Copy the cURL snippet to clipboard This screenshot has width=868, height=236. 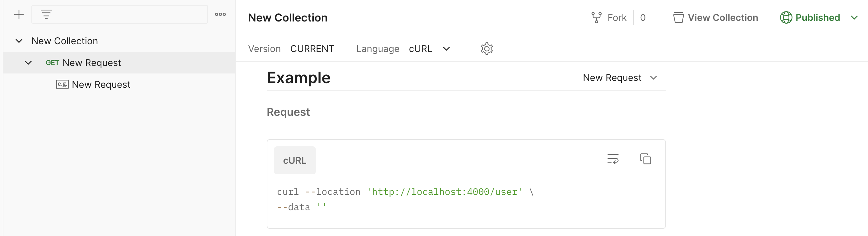point(645,159)
